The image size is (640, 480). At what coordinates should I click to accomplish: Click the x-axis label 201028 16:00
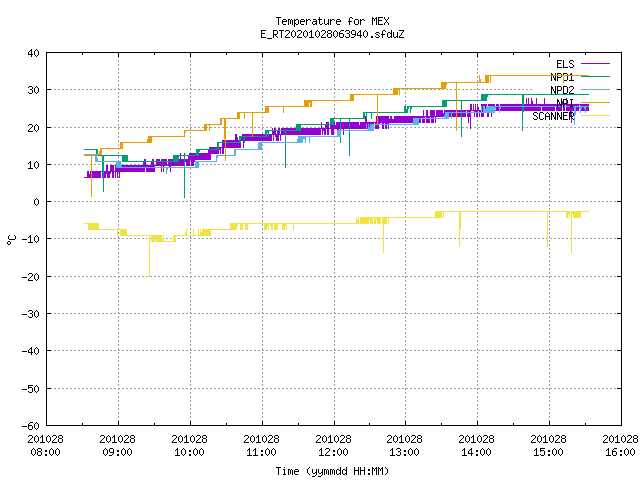[620, 446]
